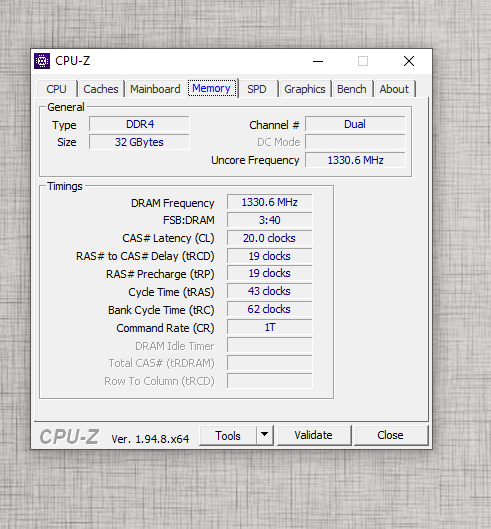
Task: Click the empty Total CAS# (tRDRAM) field
Action: [270, 363]
